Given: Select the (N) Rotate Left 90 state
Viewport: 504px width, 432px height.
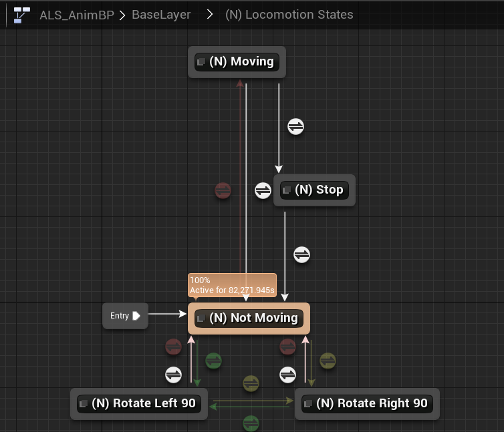Looking at the screenshot, I should tap(139, 404).
